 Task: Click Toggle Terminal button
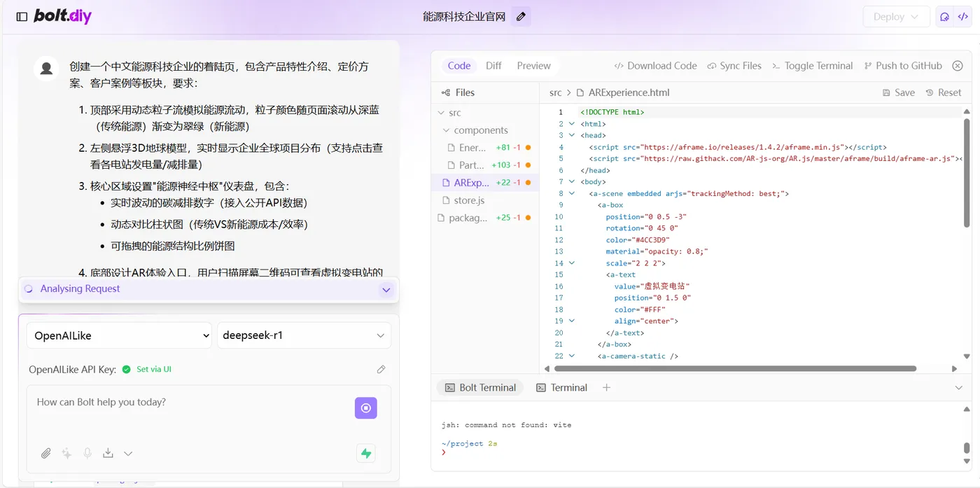pos(812,66)
